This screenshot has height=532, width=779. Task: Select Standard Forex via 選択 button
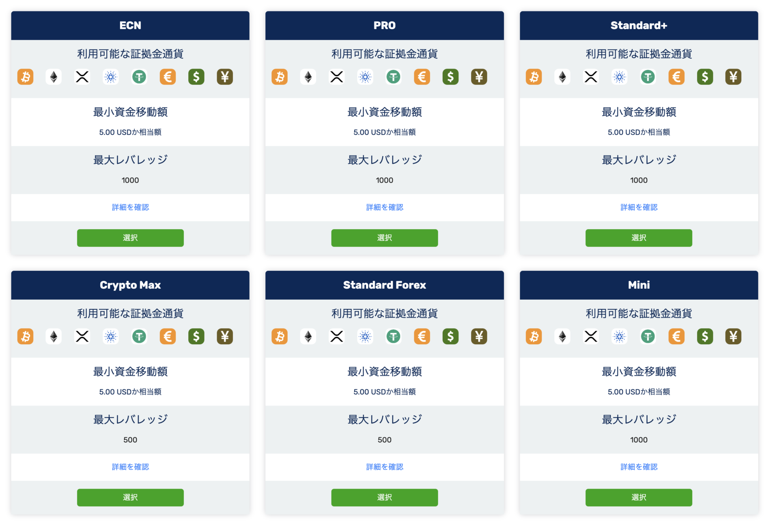coord(385,498)
